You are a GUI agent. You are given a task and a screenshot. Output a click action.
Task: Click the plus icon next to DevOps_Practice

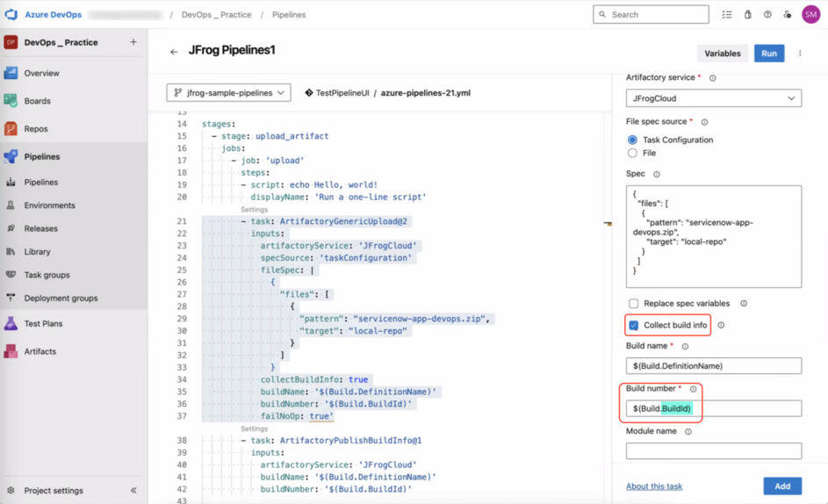(x=133, y=42)
